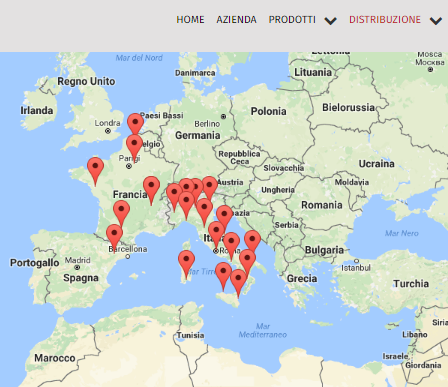Click the map pin near Paesi Bassi
The width and height of the screenshot is (448, 387).
pyautogui.click(x=135, y=124)
